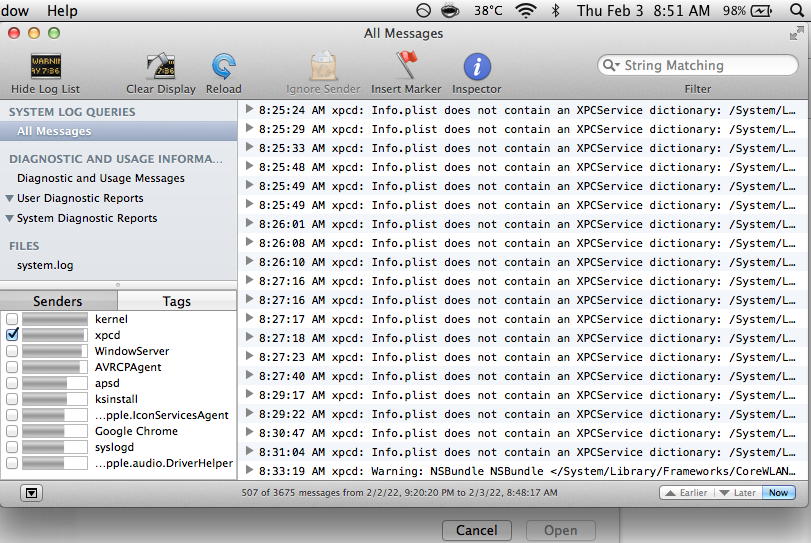Click the Bluetooth menu bar icon
The image size is (811, 543).
pyautogui.click(x=555, y=10)
